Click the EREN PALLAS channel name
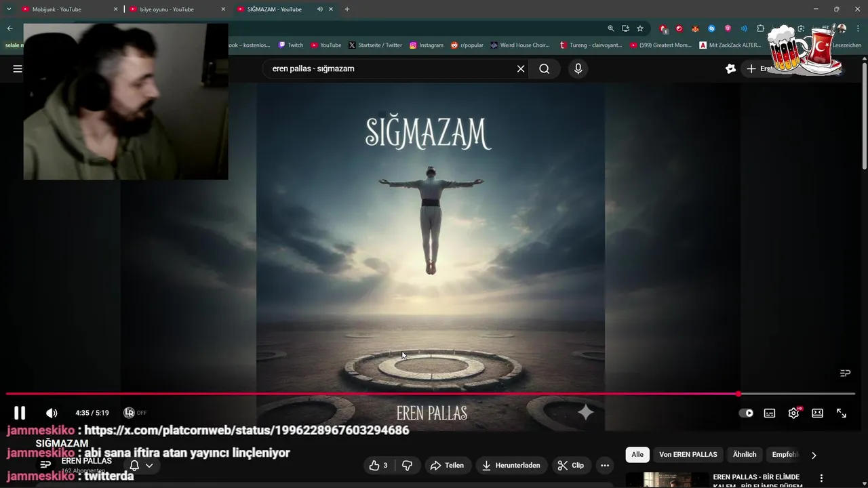The width and height of the screenshot is (868, 488). [87, 461]
